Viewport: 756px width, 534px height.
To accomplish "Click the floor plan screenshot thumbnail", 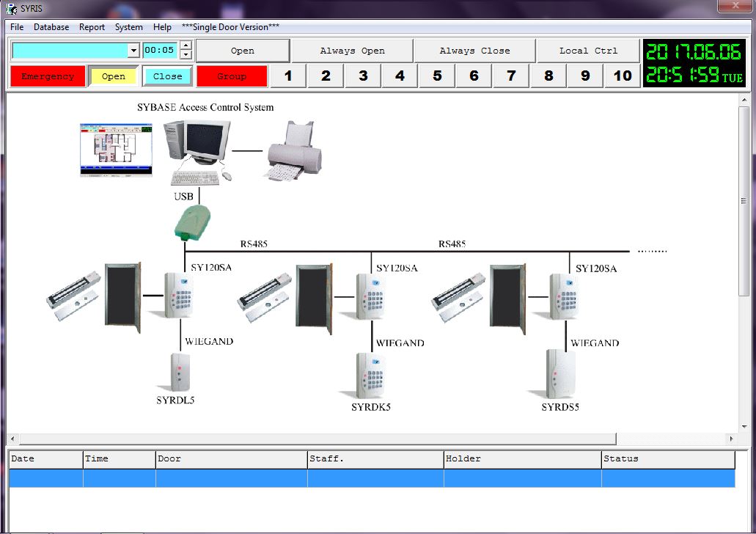I will tap(116, 150).
